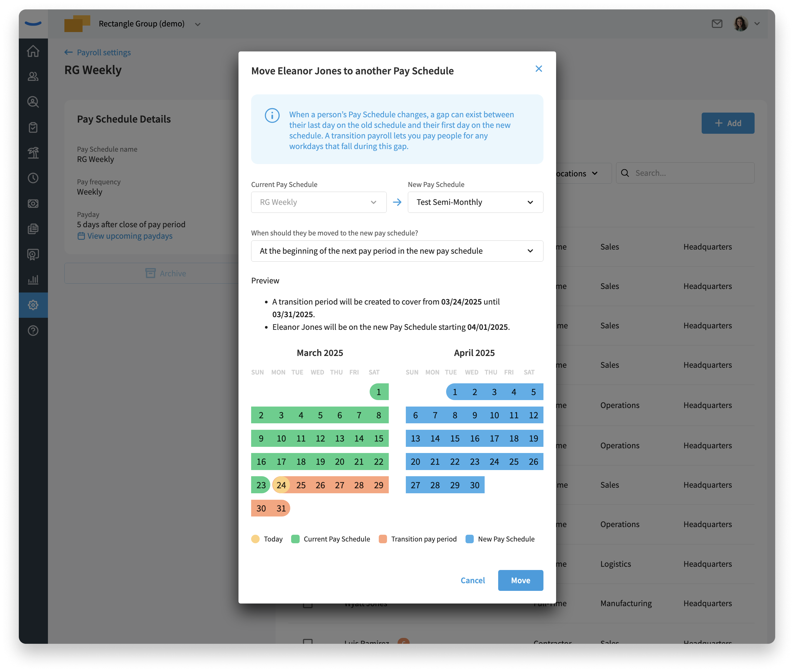Click the calendar icon beside View upcoming paydays

(x=81, y=236)
